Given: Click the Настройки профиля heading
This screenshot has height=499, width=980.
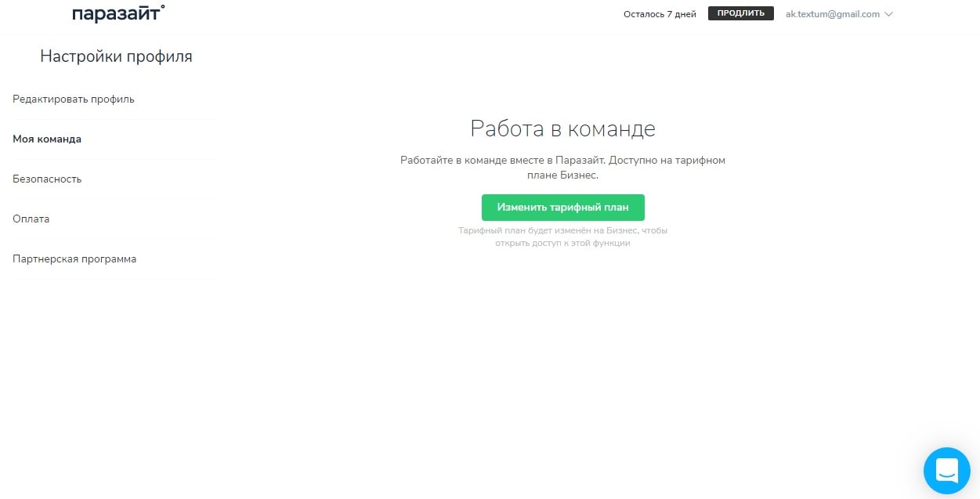Looking at the screenshot, I should click(x=116, y=56).
